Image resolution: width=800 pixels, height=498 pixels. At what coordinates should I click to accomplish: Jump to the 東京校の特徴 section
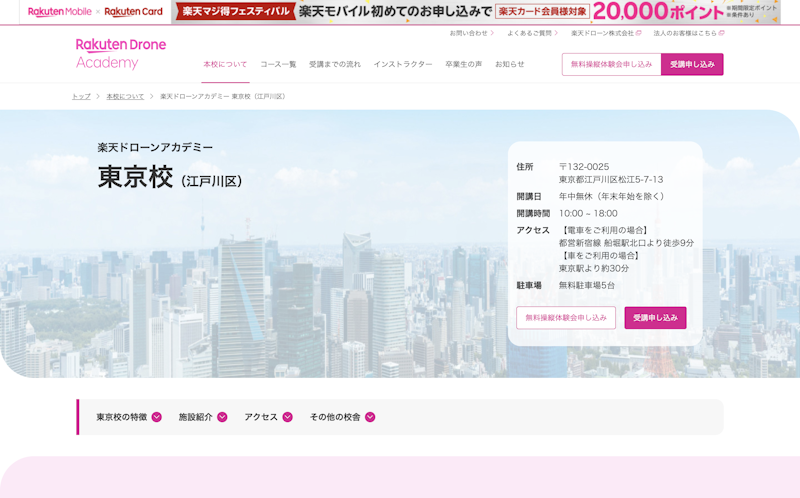tap(122, 417)
